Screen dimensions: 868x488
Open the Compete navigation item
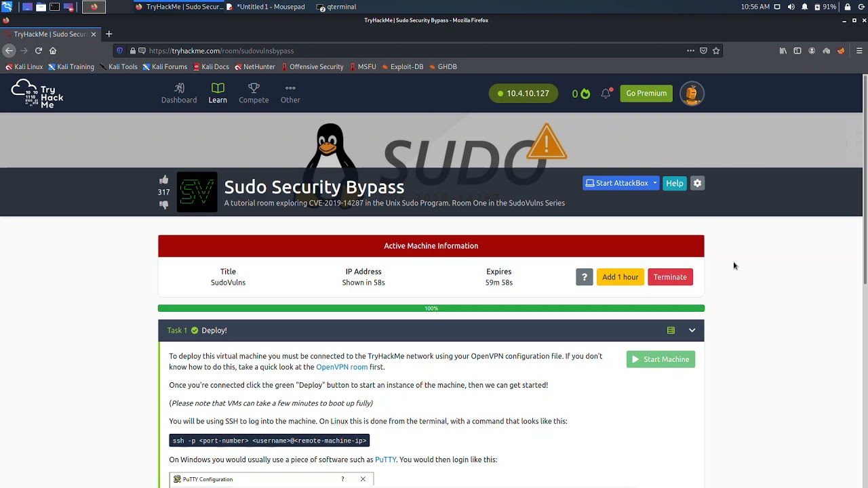254,94
